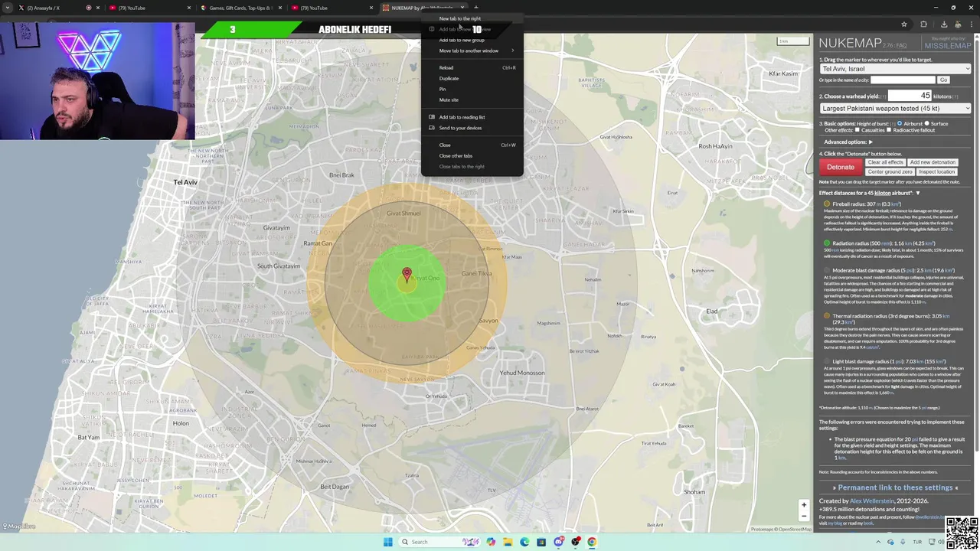Choose Close from the tab context menu
Viewport: 980px width, 551px height.
(x=472, y=145)
